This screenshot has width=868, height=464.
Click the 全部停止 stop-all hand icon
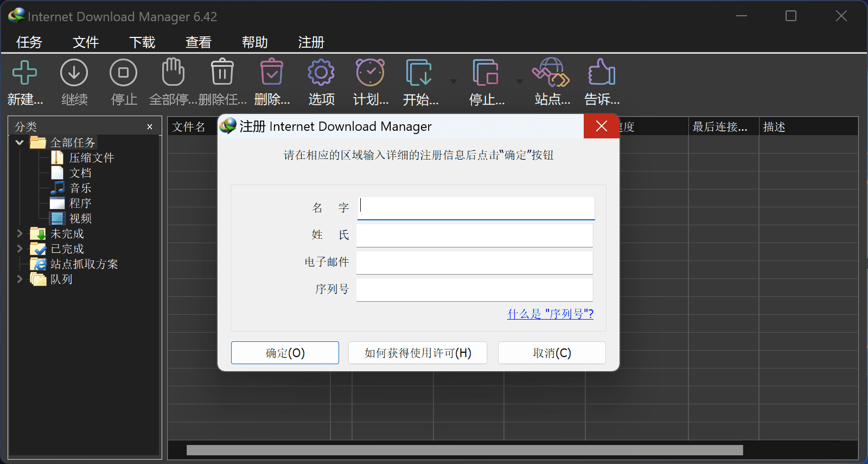point(173,72)
